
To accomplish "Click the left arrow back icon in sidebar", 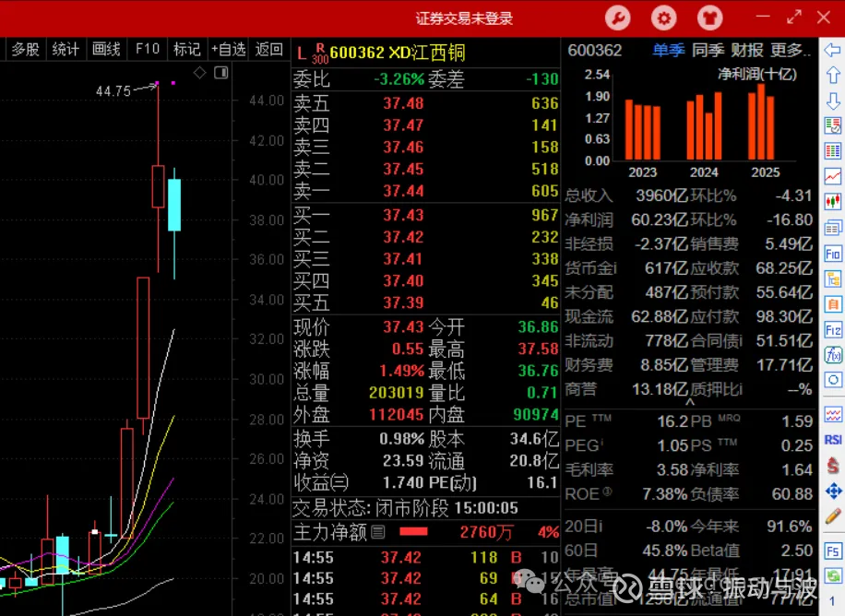I will (833, 51).
